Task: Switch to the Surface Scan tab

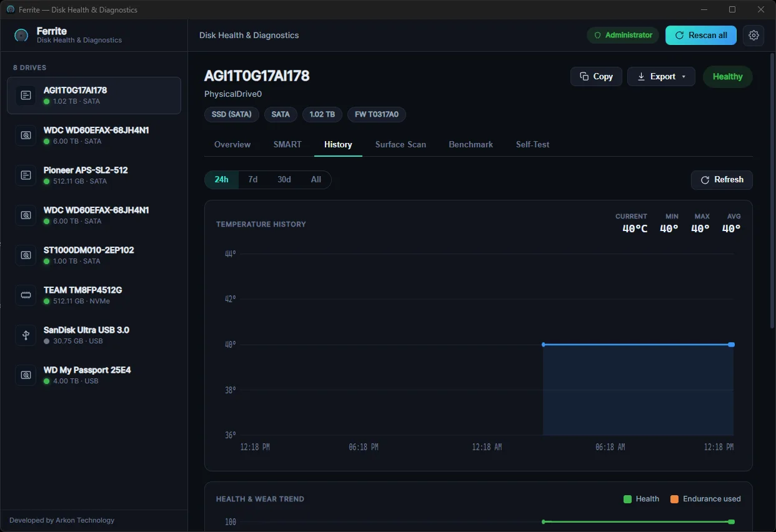Action: (400, 144)
